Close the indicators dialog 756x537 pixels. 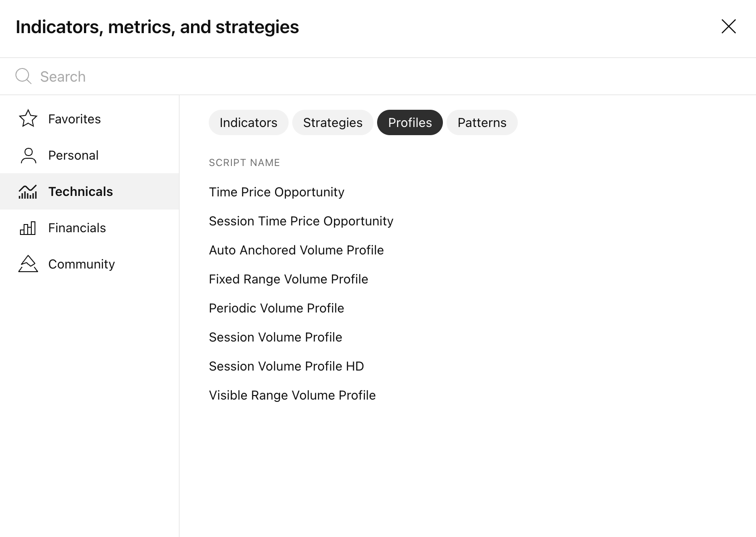pyautogui.click(x=728, y=27)
